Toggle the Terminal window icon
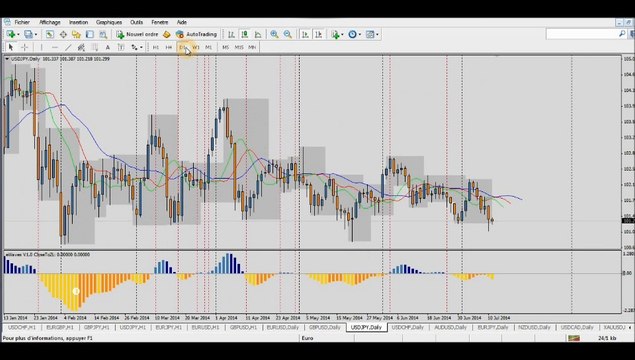Viewport: 635px width, 360px height. tap(89, 34)
